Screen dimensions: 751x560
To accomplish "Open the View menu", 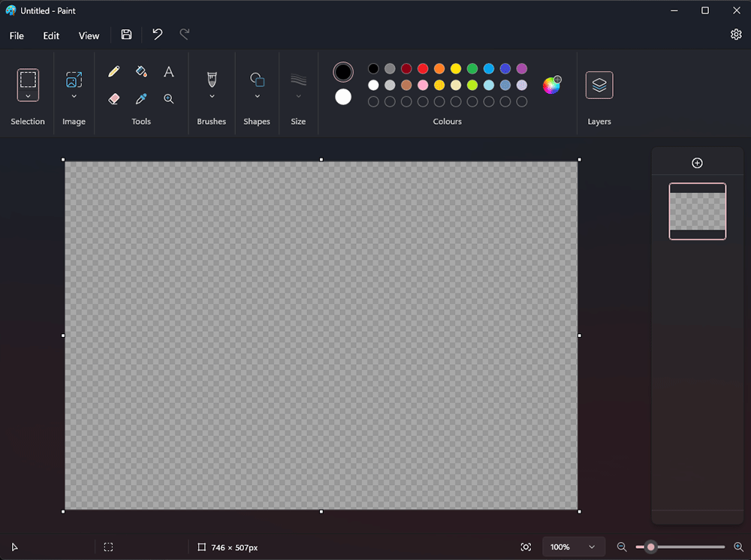I will 89,35.
